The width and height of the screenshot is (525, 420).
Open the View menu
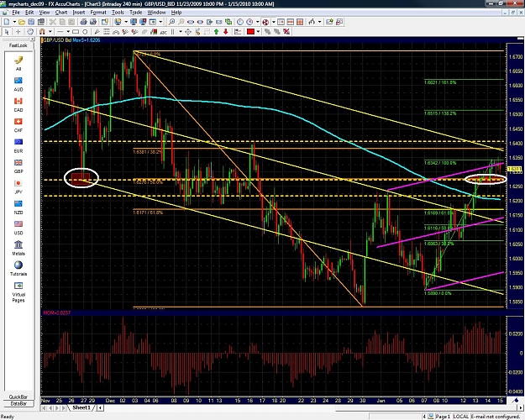[x=45, y=13]
